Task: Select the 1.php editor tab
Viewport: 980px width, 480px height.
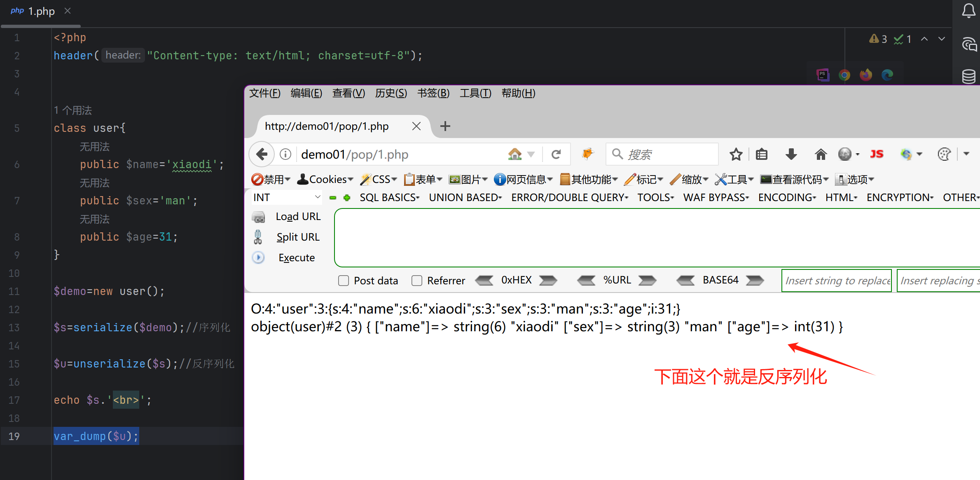Action: coord(40,11)
